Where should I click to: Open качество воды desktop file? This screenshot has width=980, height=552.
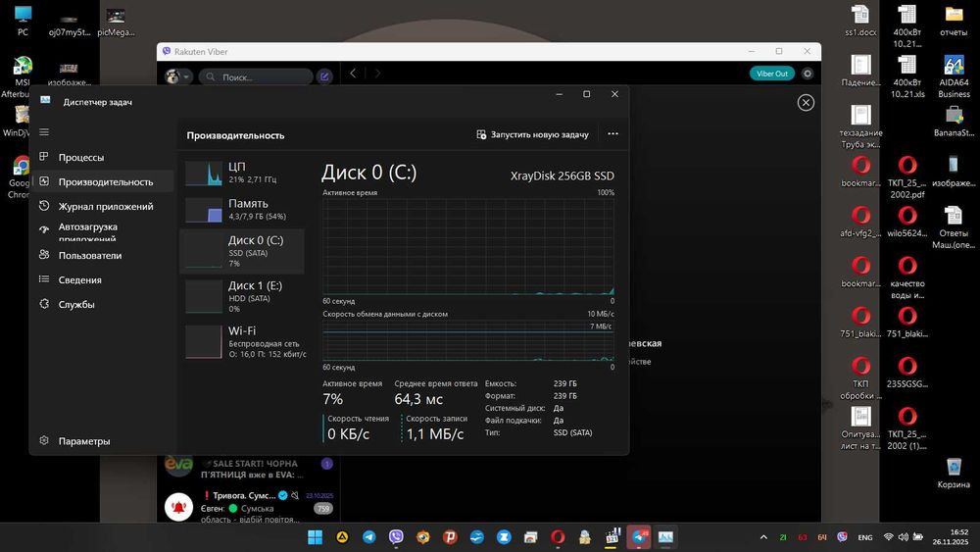(907, 277)
